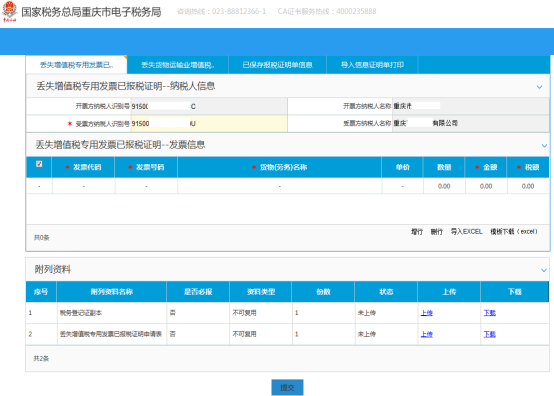Click the 金额 column header
The image size is (554, 396).
click(486, 167)
